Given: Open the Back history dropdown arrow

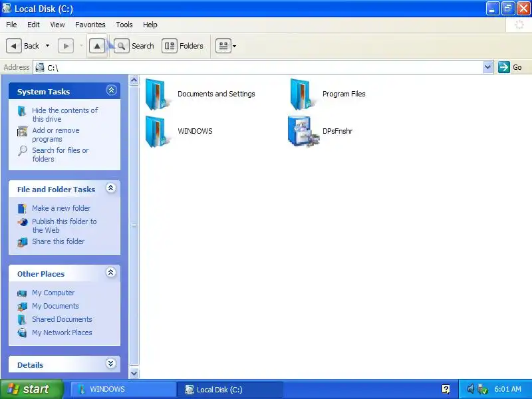Looking at the screenshot, I should pos(47,46).
